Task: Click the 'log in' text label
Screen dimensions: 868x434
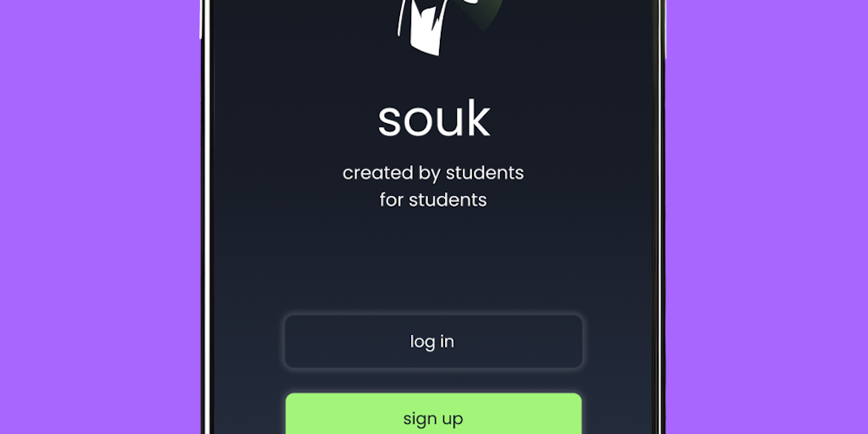Action: 431,342
